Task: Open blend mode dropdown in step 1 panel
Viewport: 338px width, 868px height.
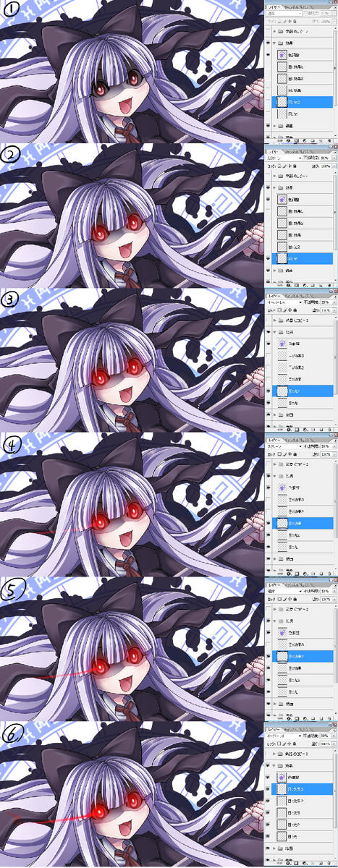Action: click(x=284, y=14)
